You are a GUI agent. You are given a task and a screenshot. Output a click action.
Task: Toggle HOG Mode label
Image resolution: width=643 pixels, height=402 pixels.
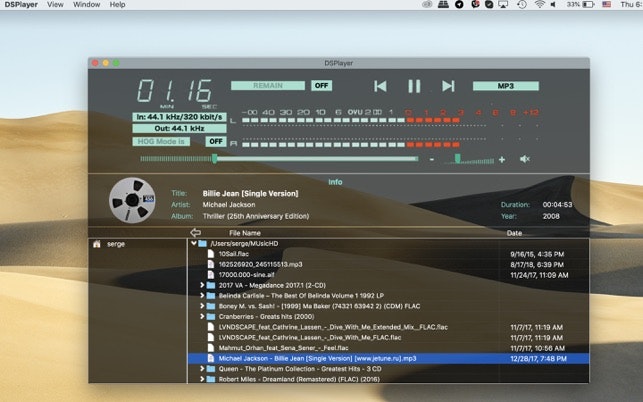tap(161, 142)
